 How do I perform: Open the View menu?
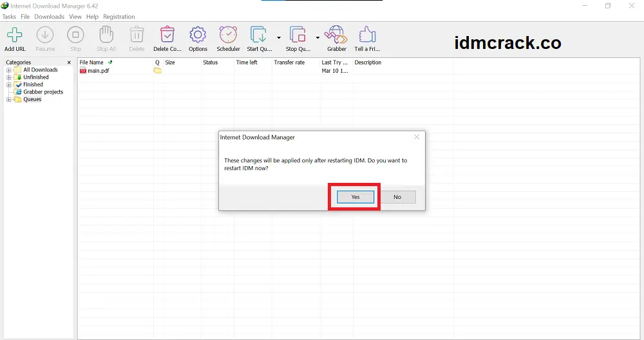coord(75,17)
